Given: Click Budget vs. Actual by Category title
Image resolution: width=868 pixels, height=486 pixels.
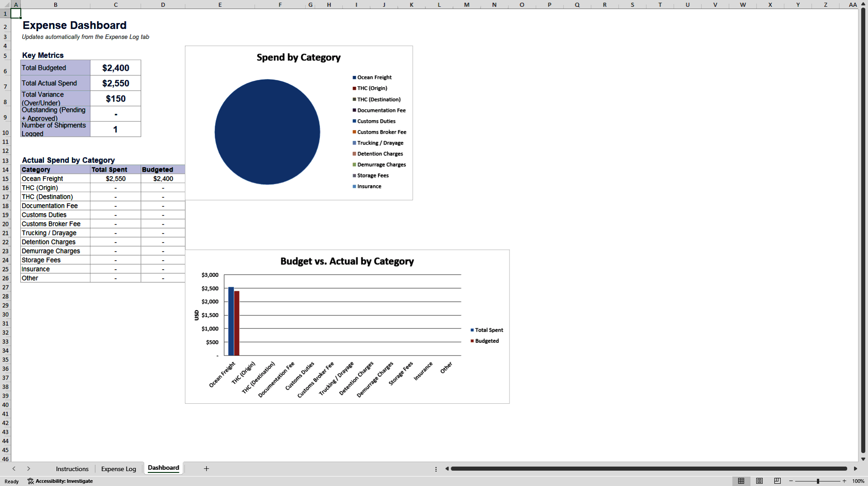Looking at the screenshot, I should point(347,261).
